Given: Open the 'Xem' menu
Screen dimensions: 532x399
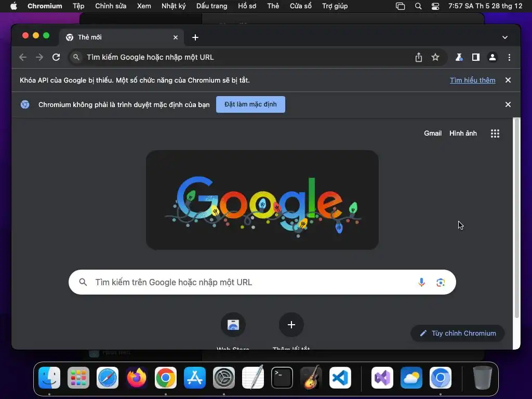Looking at the screenshot, I should click(144, 6).
